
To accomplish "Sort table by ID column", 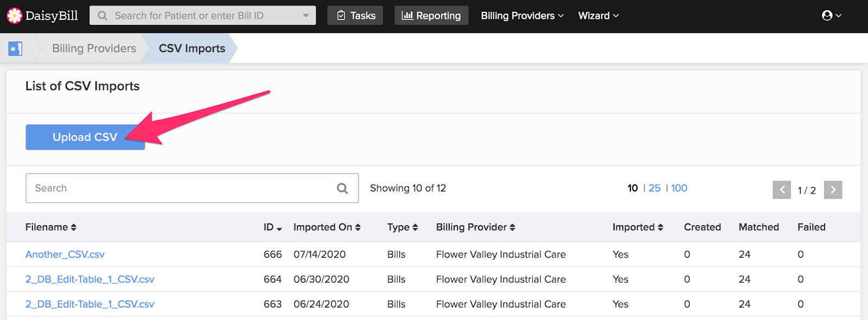I will click(273, 227).
